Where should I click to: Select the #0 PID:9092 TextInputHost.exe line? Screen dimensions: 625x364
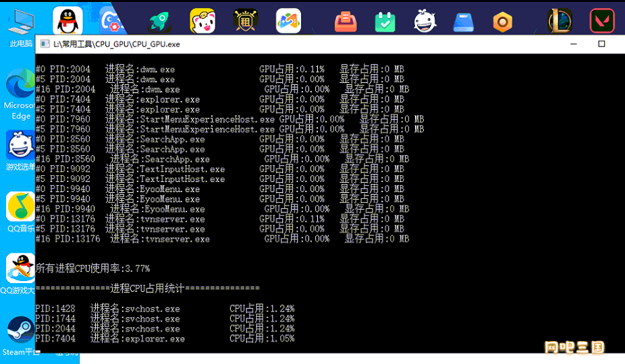pyautogui.click(x=220, y=169)
